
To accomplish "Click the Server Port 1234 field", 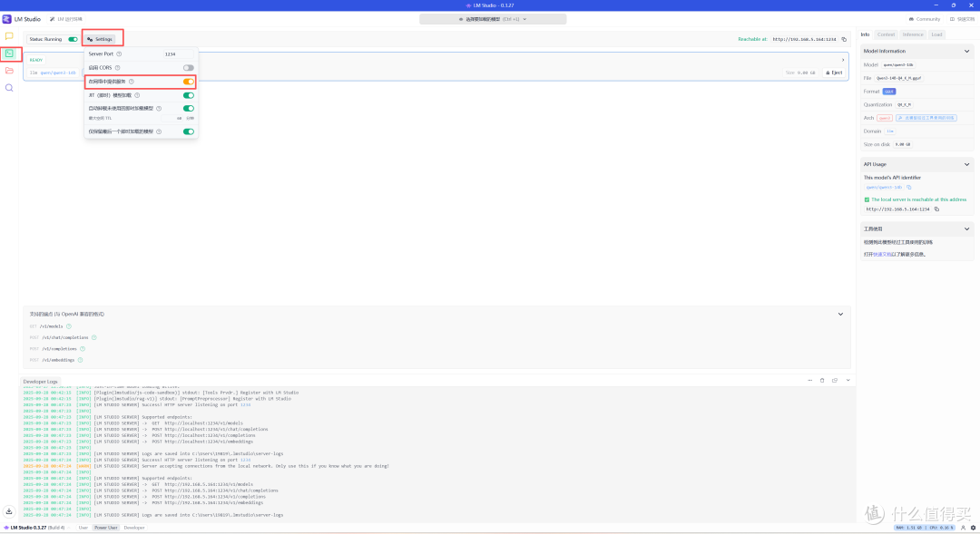I will [178, 54].
